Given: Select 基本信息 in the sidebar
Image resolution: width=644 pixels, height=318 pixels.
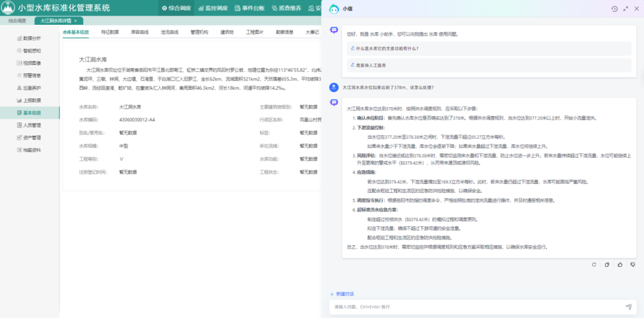Looking at the screenshot, I should point(30,113).
